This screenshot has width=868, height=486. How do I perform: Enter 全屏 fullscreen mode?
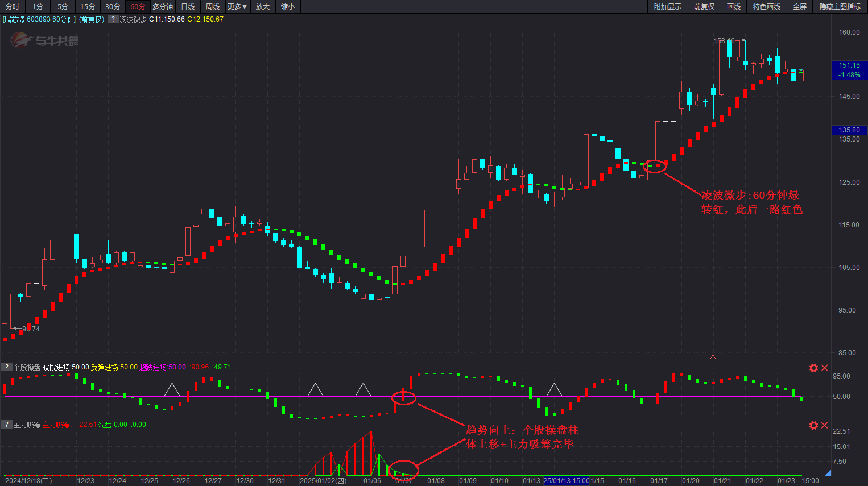click(800, 7)
